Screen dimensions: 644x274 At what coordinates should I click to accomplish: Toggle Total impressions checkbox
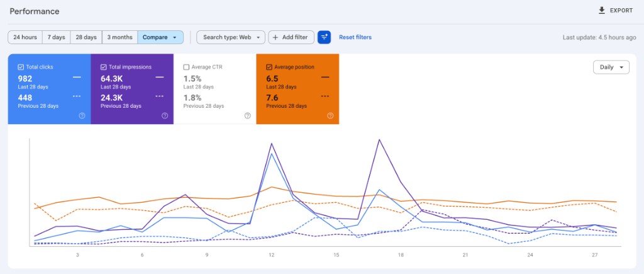pos(104,67)
